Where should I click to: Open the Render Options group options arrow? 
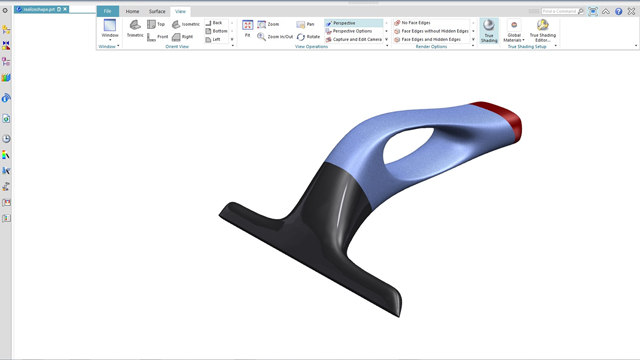[473, 46]
